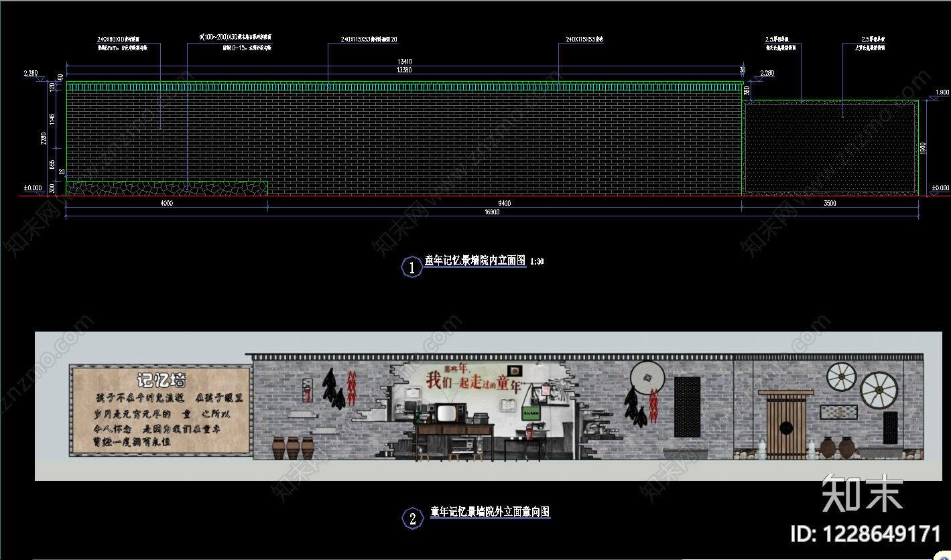951x560 pixels.
Task: Click the 童年记忆景墙院外立面意向图 title
Action: 489,512
